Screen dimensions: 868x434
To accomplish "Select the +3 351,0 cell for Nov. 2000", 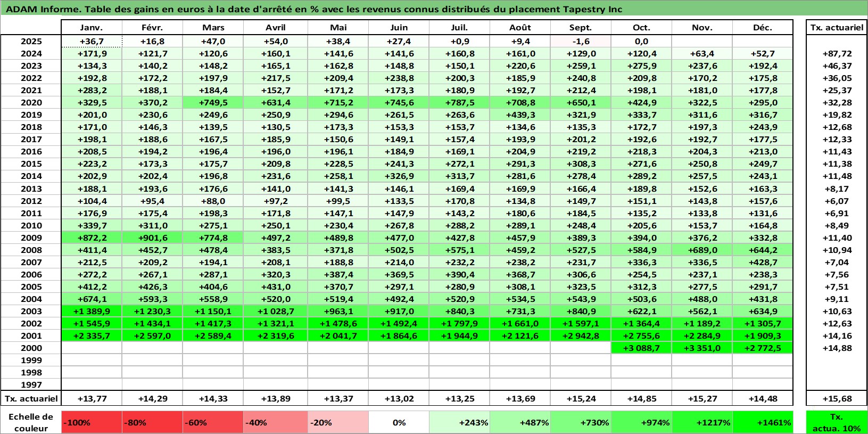I will [702, 348].
